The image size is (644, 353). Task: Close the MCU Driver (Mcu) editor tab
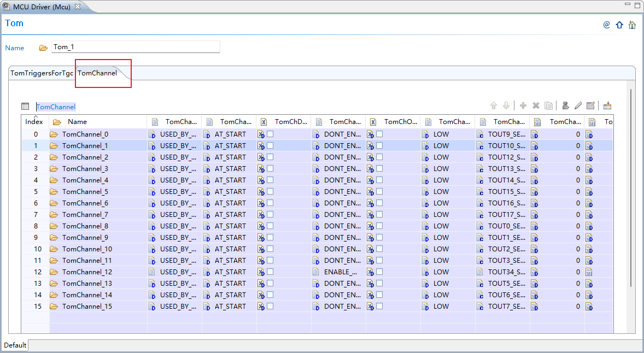77,7
